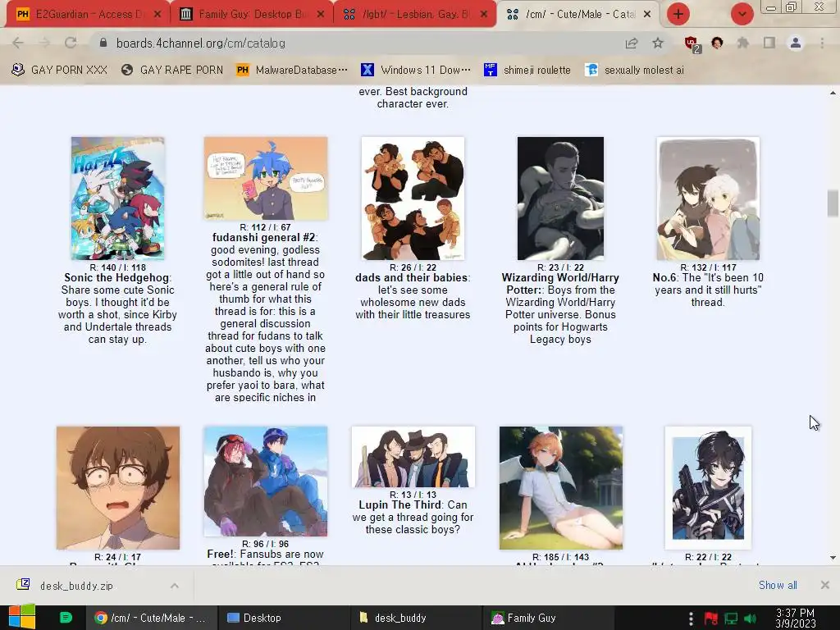The height and width of the screenshot is (630, 840).
Task: Click the dads and their babies title
Action: coord(412,277)
